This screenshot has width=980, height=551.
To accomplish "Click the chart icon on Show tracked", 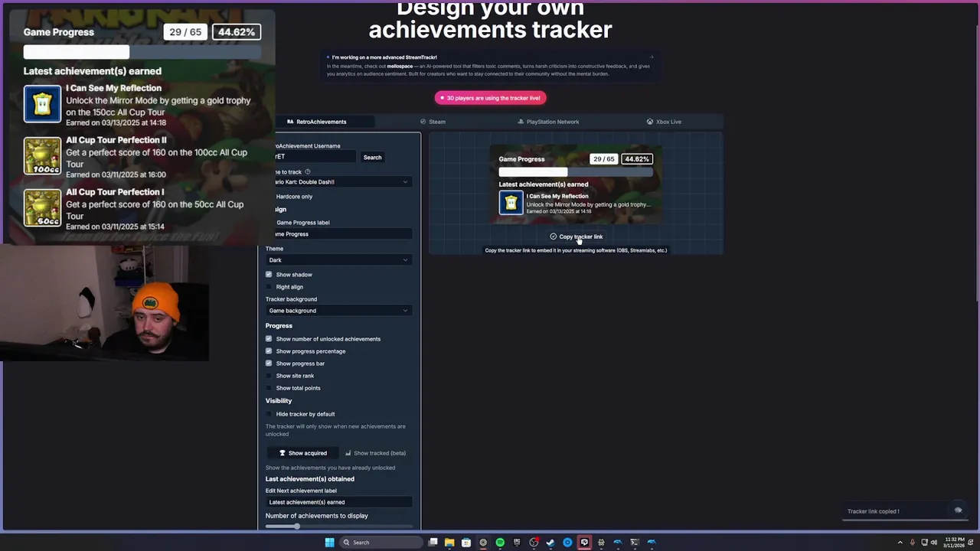I will (348, 453).
